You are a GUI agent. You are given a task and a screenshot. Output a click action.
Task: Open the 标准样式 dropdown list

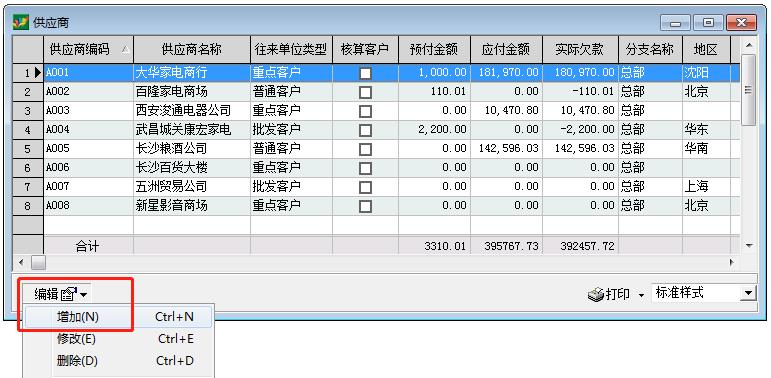[748, 294]
